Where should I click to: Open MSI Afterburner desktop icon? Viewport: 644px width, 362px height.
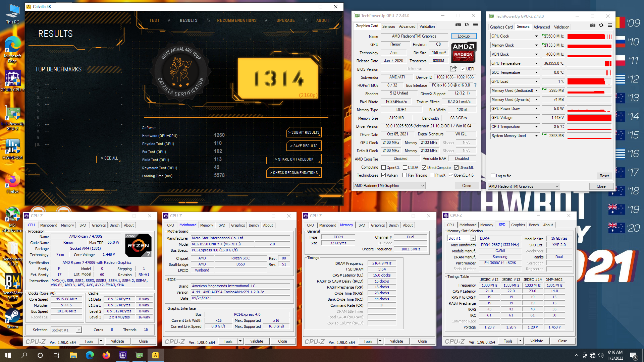[12, 220]
